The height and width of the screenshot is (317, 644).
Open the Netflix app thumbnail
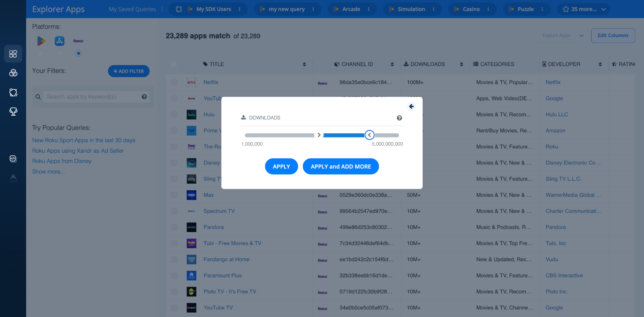191,82
